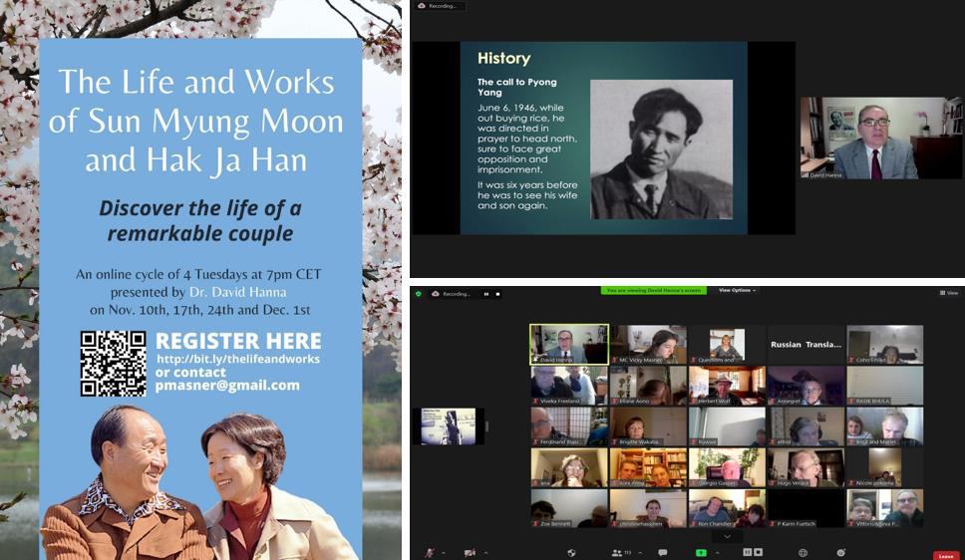Click the green Share Screen icon

click(x=701, y=552)
